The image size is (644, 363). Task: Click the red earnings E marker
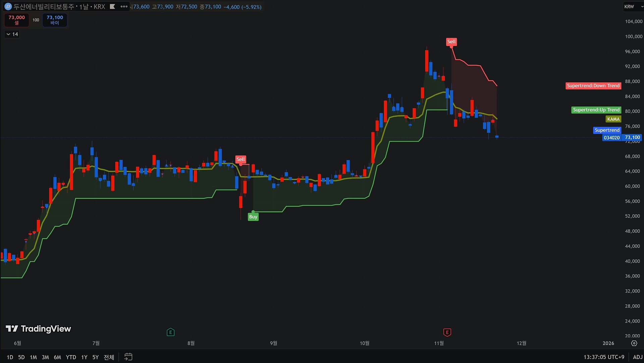(447, 332)
